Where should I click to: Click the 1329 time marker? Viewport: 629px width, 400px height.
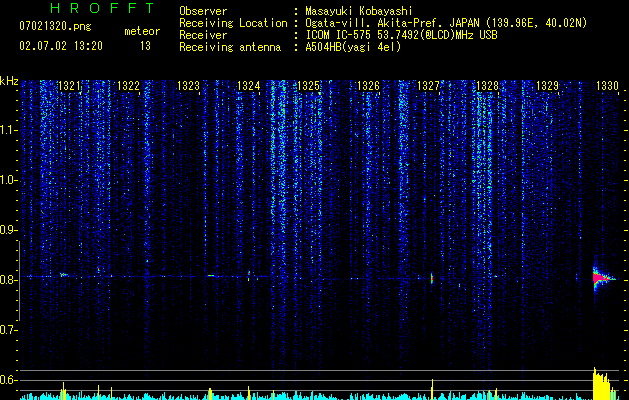548,86
